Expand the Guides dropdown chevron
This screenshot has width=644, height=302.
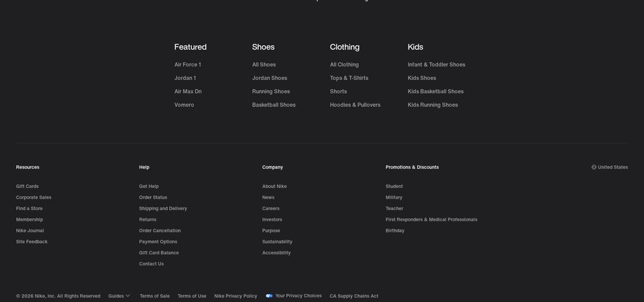[x=127, y=296]
